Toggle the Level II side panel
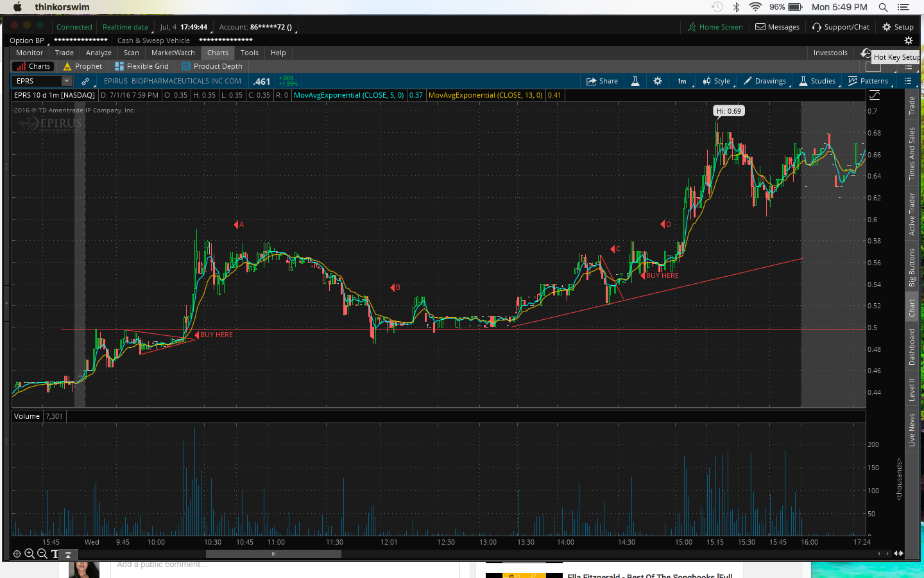This screenshot has width=924, height=578. [912, 389]
